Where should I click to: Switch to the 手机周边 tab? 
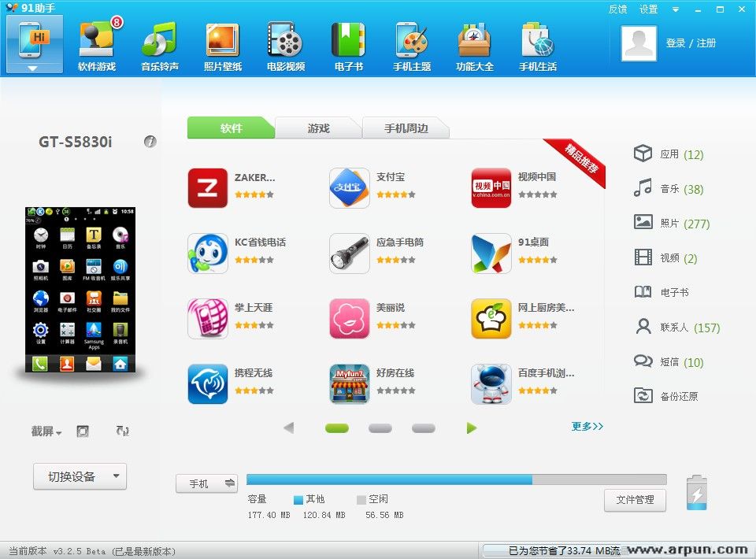click(x=406, y=128)
